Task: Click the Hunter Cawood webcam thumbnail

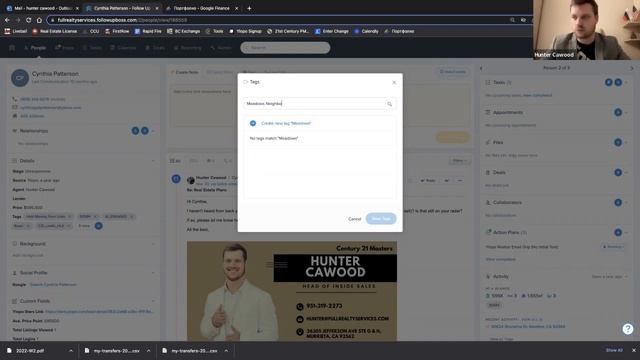Action: click(x=586, y=30)
